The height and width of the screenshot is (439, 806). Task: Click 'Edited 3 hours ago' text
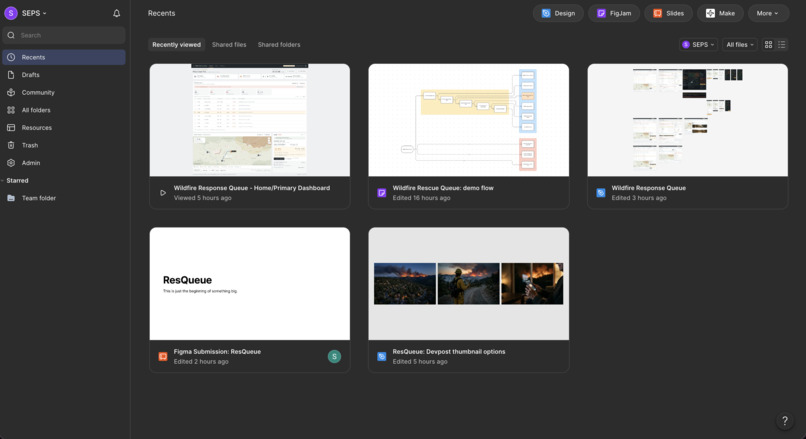tap(639, 198)
